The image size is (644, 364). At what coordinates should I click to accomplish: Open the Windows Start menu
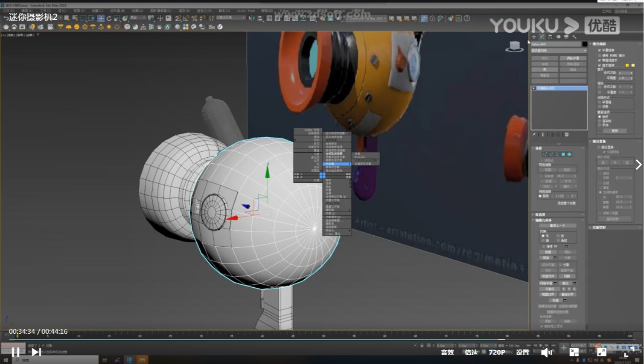tap(6, 360)
